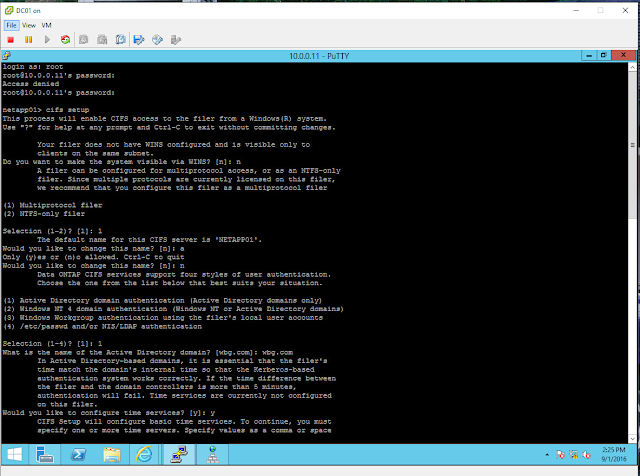The height and width of the screenshot is (476, 640).
Task: Click 'Do you want to make the system visible via WINS?' line
Action: pyautogui.click(x=122, y=162)
